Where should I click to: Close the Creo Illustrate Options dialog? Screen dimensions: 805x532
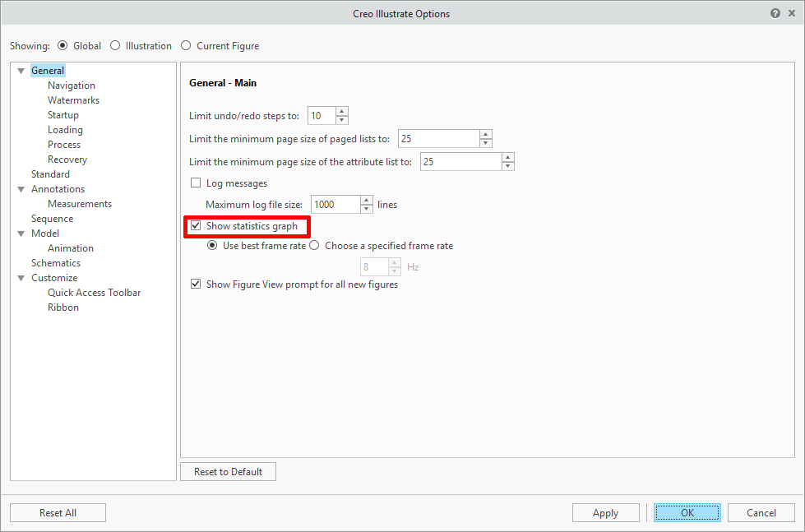tap(792, 13)
